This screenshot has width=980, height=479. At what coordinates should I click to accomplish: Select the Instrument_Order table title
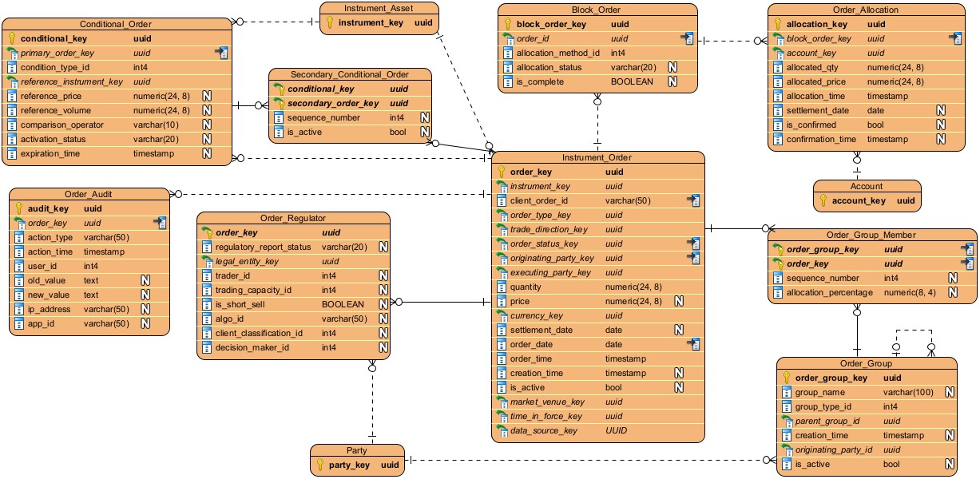[597, 157]
